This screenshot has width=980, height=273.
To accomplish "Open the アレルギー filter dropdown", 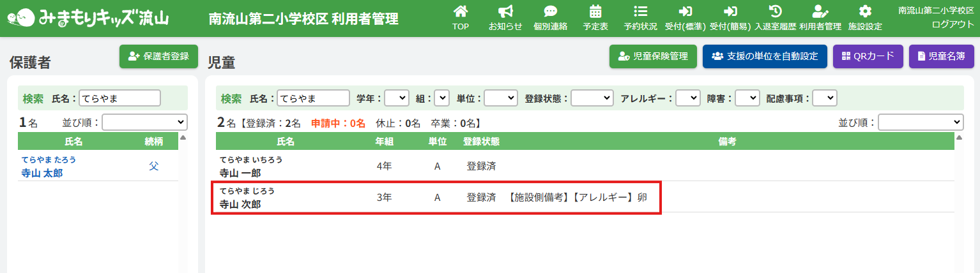I will tap(687, 98).
